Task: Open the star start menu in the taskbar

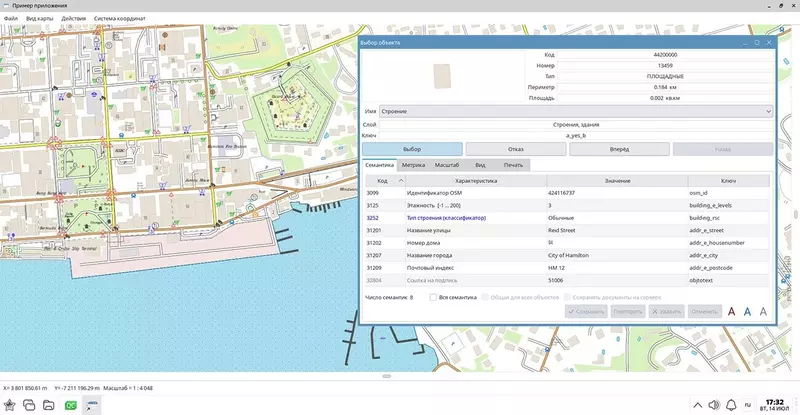Action: tap(10, 405)
